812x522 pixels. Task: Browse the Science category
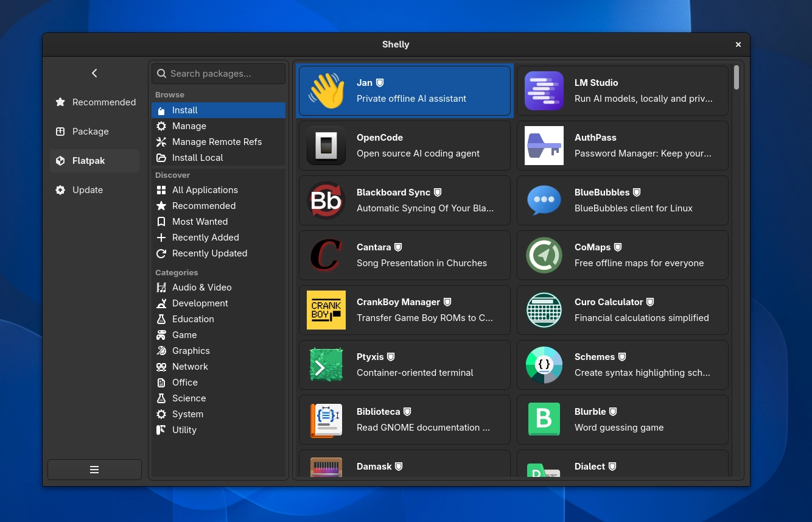219,398
